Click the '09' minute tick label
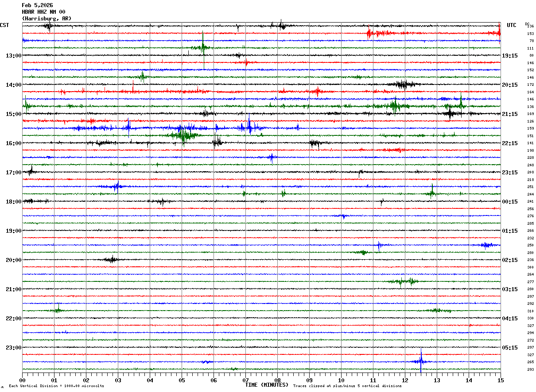Viewport: 536px width, 392px height. click(309, 380)
